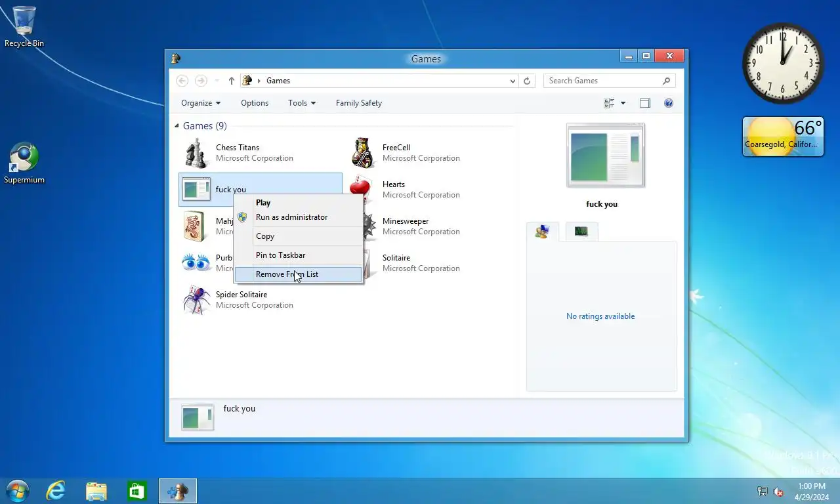Open the Games window help
The height and width of the screenshot is (504, 840).
point(669,103)
